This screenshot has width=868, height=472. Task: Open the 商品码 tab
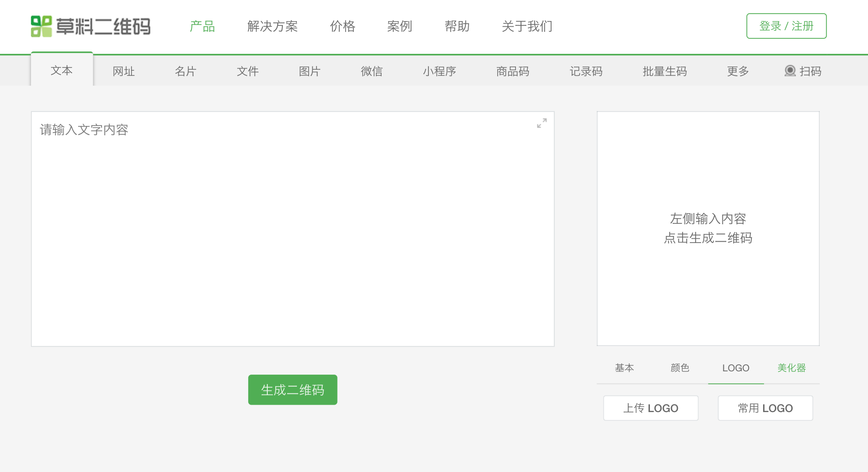(513, 71)
